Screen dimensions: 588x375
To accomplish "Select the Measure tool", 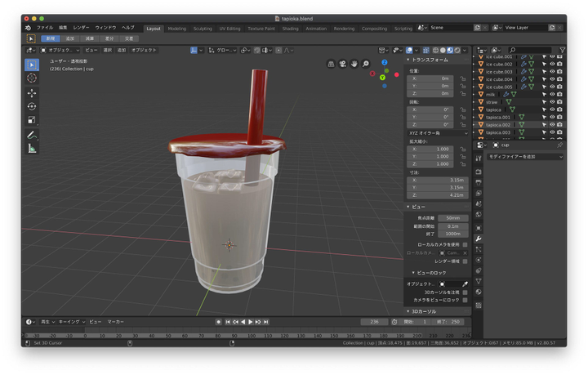I will click(32, 149).
